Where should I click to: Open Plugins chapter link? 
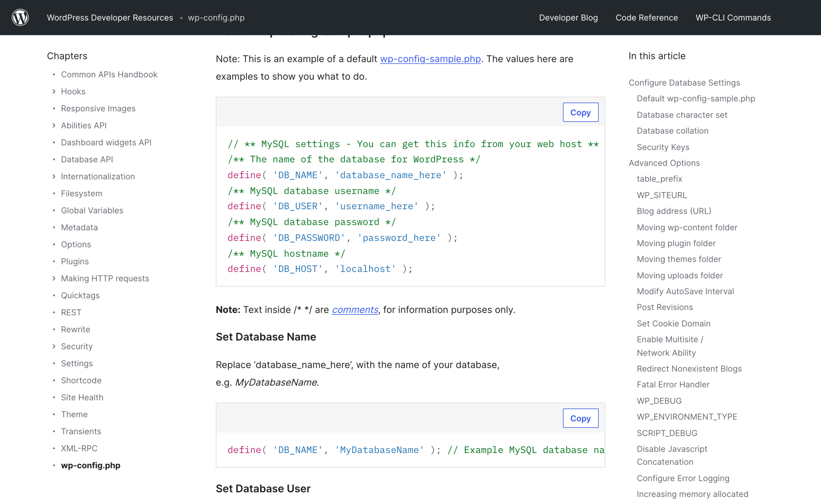point(75,261)
